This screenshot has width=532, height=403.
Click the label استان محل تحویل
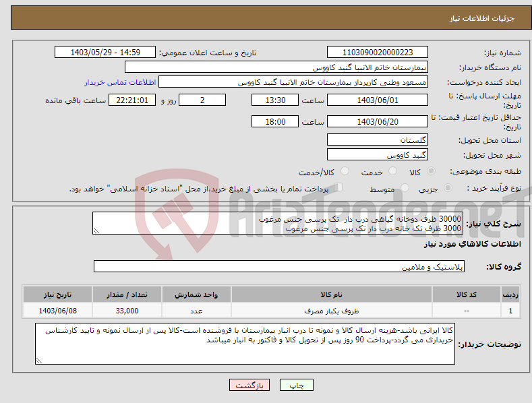490,140
